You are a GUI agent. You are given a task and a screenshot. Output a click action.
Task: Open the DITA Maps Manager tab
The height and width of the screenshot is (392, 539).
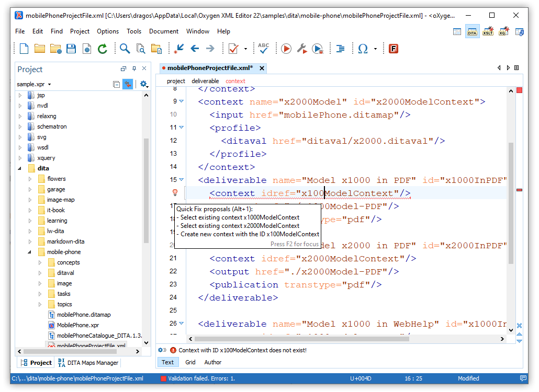tap(88, 363)
